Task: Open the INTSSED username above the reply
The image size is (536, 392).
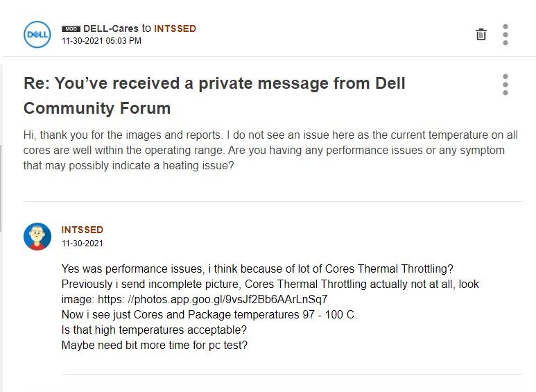Action: pyautogui.click(x=82, y=230)
